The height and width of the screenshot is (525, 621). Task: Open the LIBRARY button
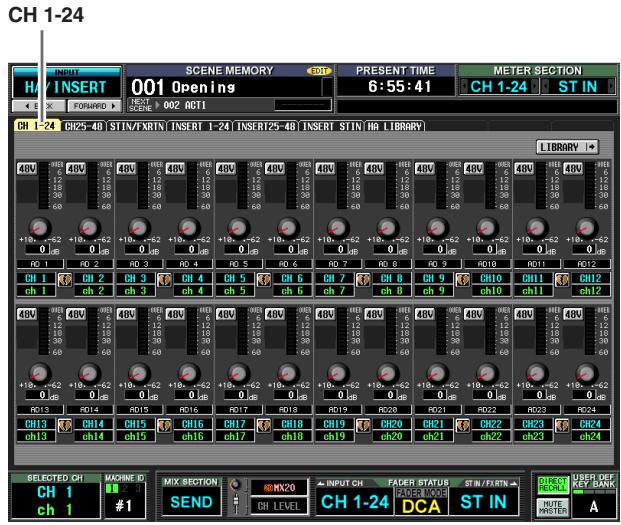567,147
